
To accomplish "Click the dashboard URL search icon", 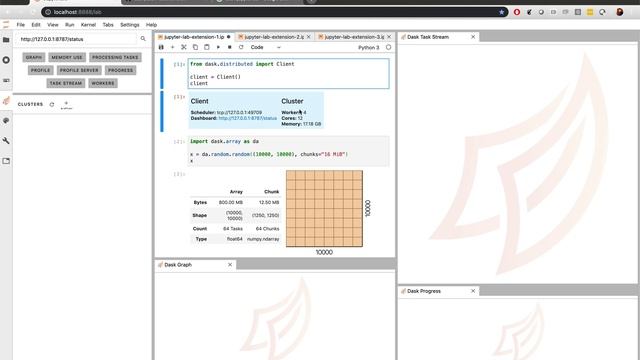I will click(143, 39).
